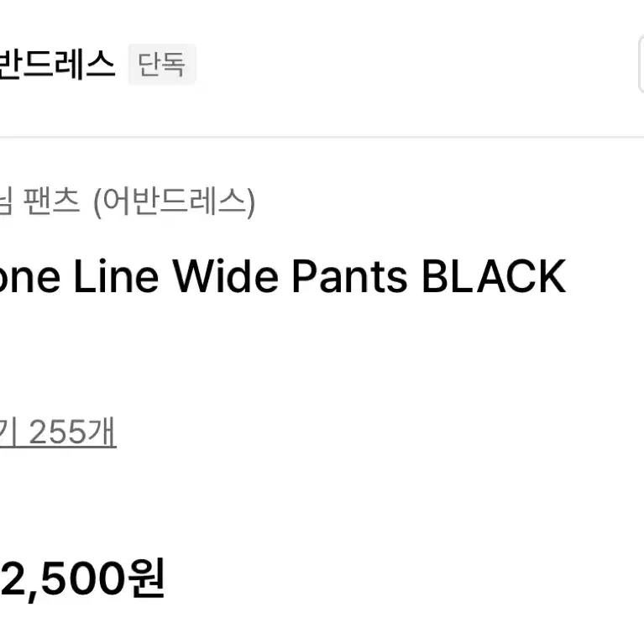Click the 독 character inside the gray badge
Viewport: 644px width, 644px height.
[173, 65]
